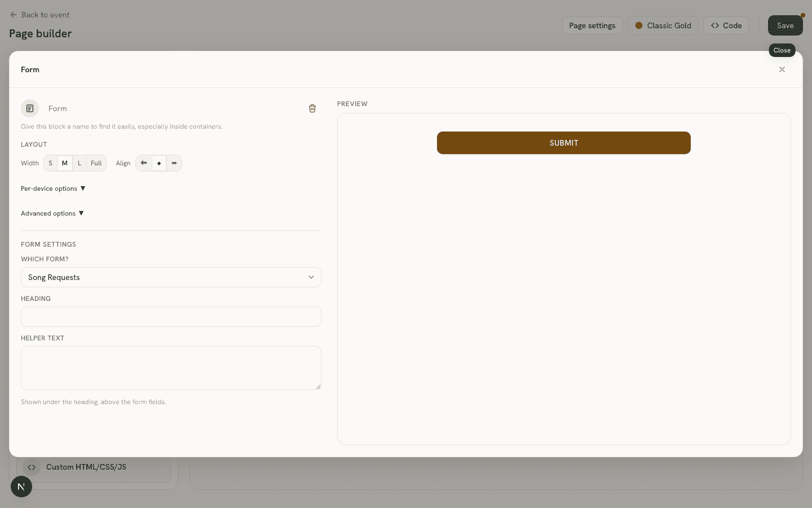
Task: Click the form block type icon
Action: [x=30, y=108]
